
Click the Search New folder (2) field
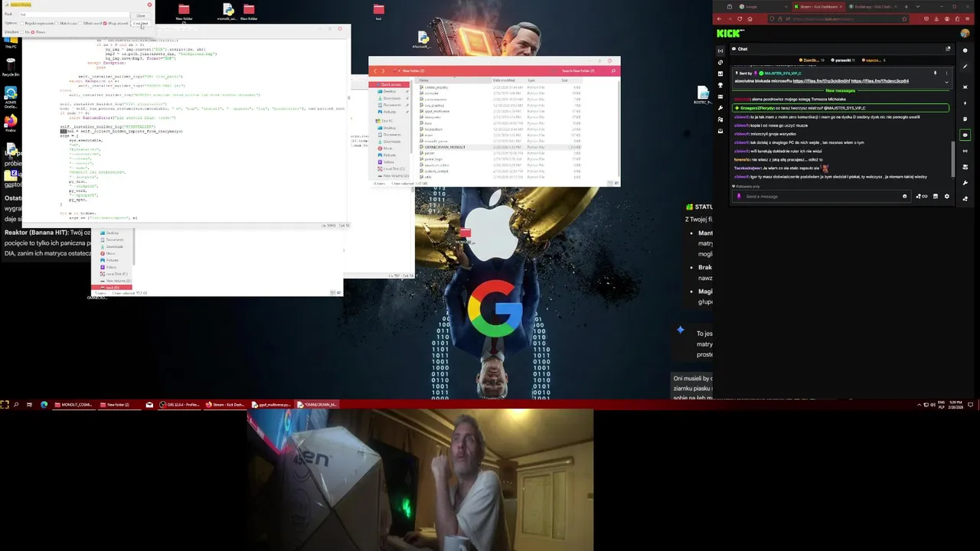tap(586, 70)
